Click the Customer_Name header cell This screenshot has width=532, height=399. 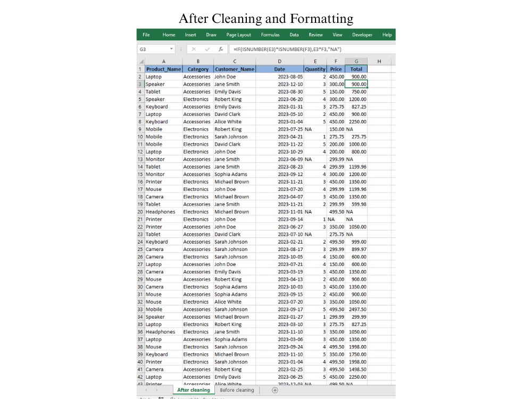235,69
